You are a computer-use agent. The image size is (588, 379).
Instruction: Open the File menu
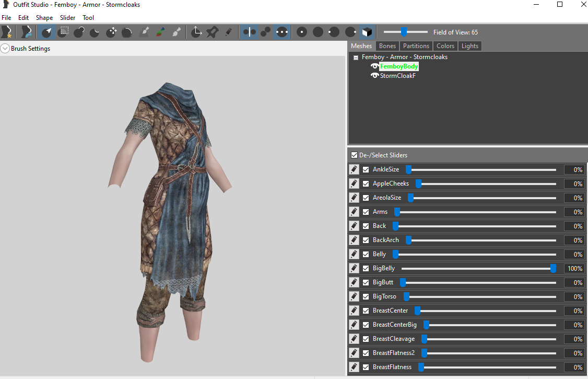point(6,18)
